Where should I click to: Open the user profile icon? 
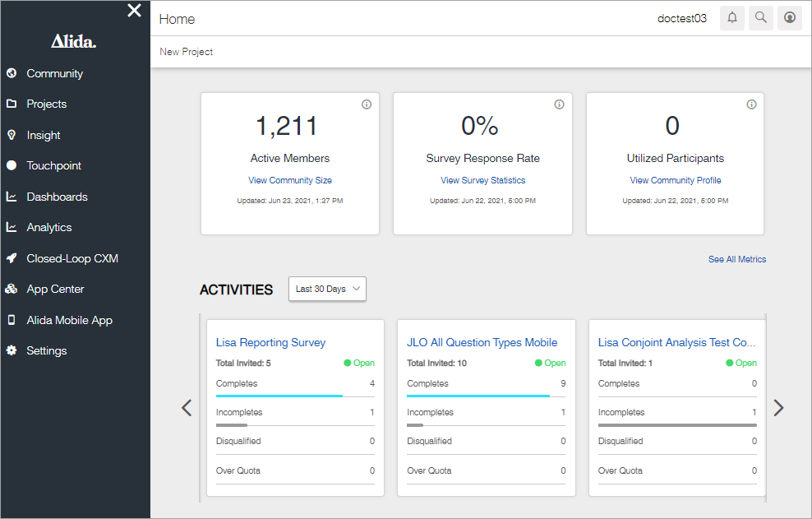click(789, 18)
